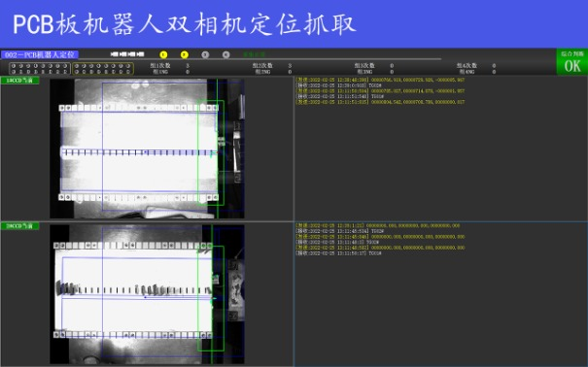
Task: Select gray circle indicator number 3
Action: [x=205, y=54]
